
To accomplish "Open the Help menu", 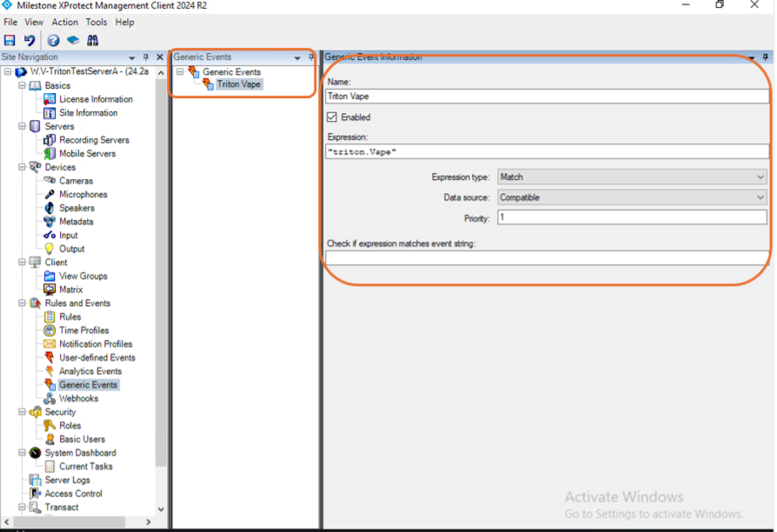I will coord(125,23).
